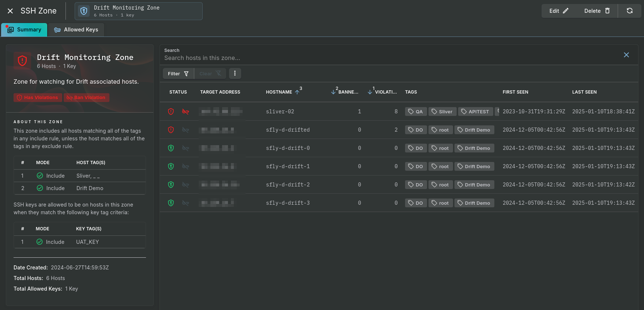
Task: Click the red shield zone icon
Action: click(x=22, y=61)
